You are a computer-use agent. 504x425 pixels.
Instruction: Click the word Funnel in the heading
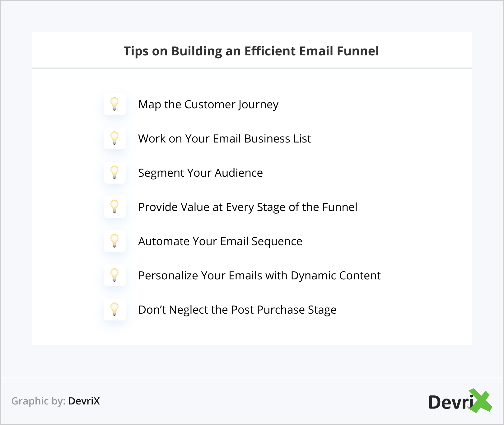[x=358, y=51]
